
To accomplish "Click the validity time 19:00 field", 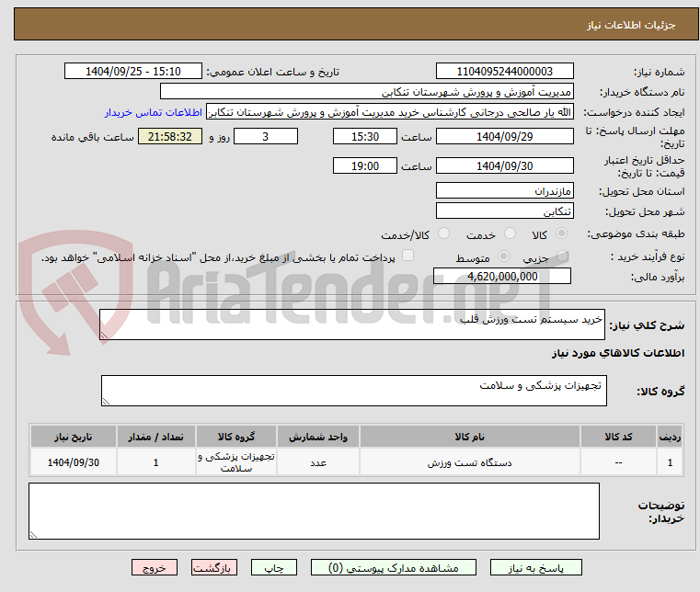I will point(365,166).
